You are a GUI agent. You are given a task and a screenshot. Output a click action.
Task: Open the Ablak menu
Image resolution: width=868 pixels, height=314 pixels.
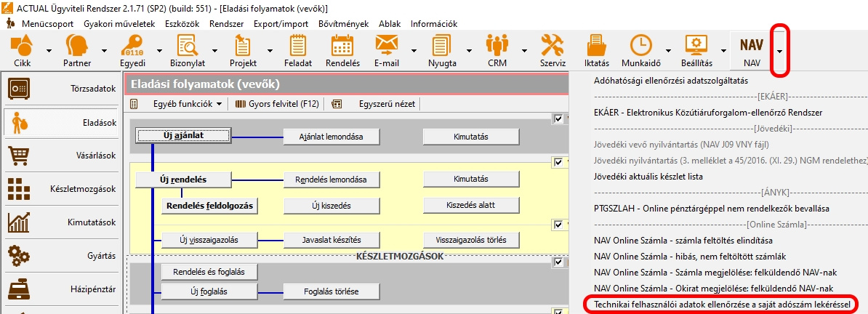pos(390,24)
